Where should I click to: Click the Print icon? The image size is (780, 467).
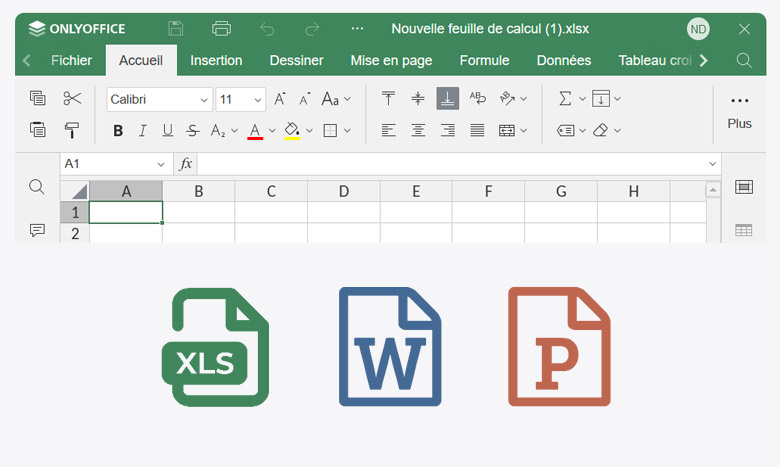tap(221, 29)
